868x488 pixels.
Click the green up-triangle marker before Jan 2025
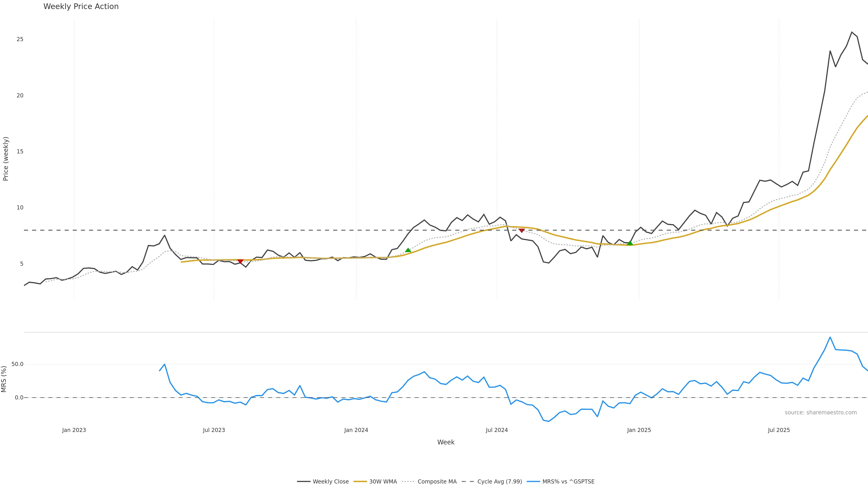[630, 243]
